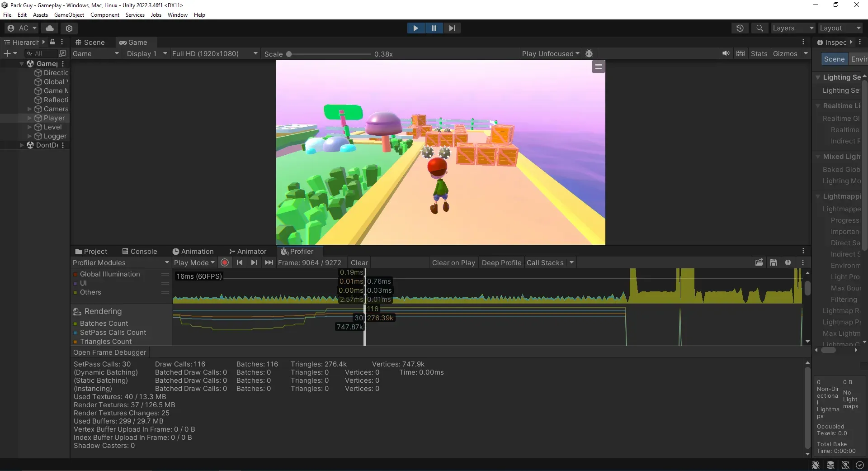Toggle the Stats overlay button
868x471 pixels.
[x=759, y=53]
